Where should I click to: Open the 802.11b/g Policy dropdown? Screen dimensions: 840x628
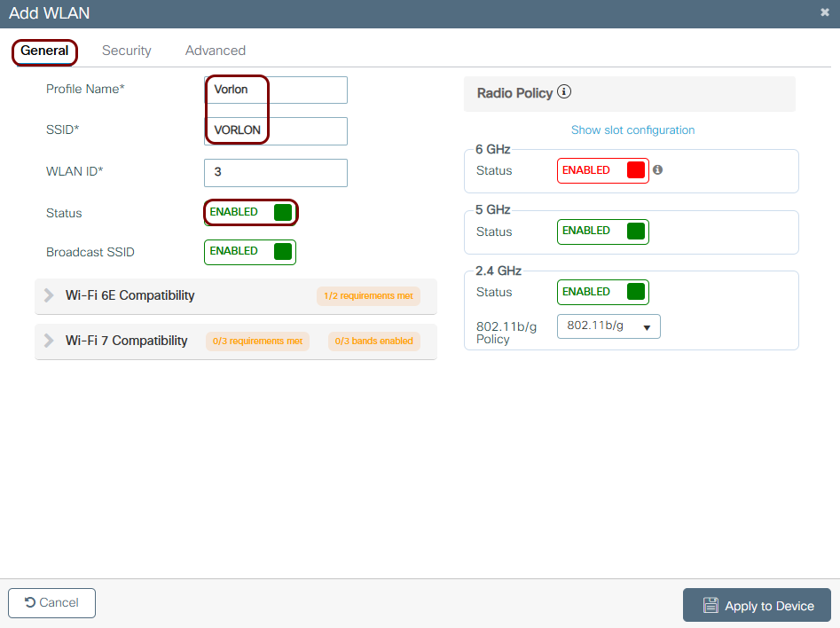[x=608, y=326]
